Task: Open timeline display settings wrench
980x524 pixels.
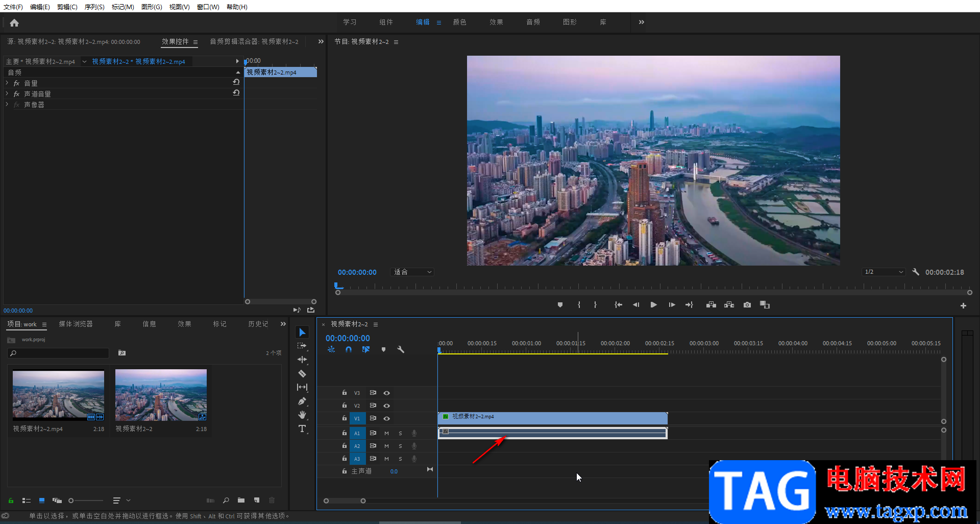Action: (401, 350)
